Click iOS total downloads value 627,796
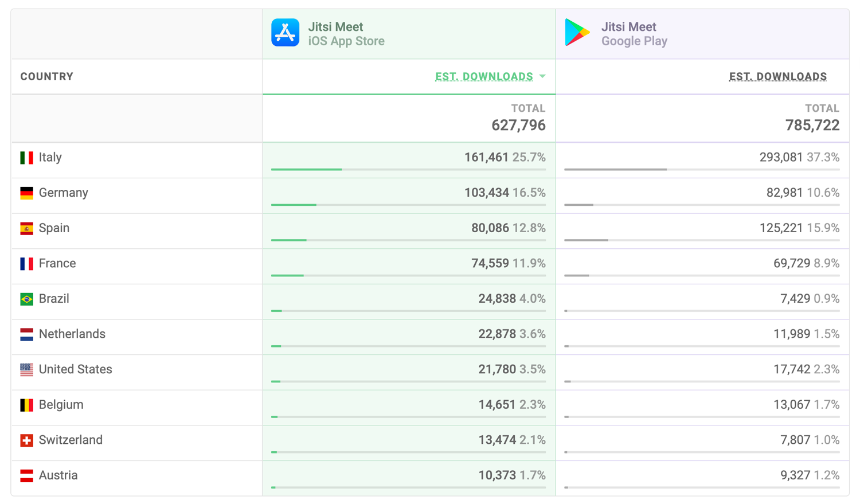This screenshot has width=860, height=504. tap(518, 125)
